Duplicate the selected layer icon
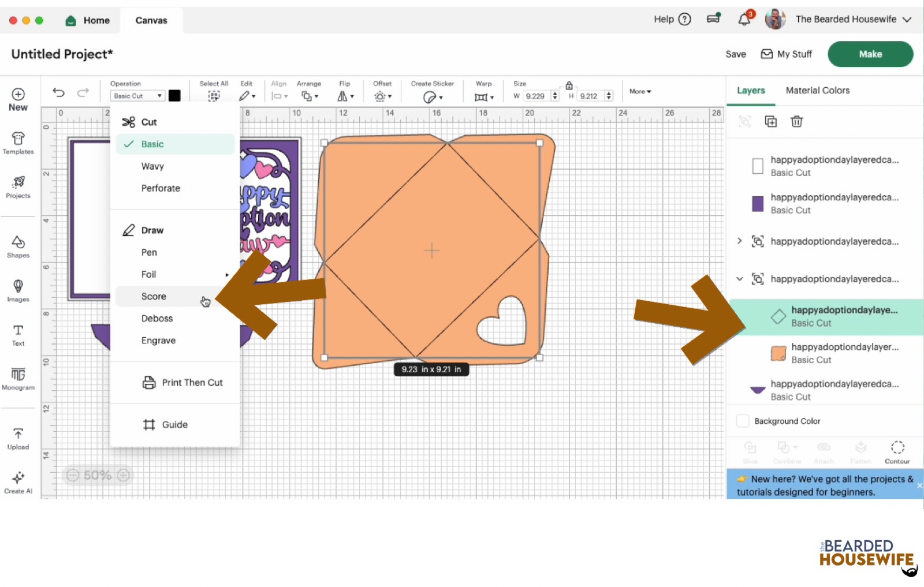Image resolution: width=924 pixels, height=587 pixels. tap(770, 121)
